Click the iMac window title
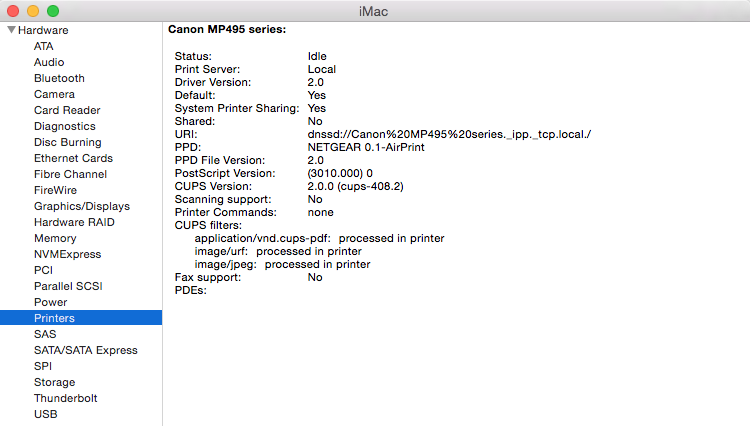The height and width of the screenshot is (426, 750). [373, 11]
